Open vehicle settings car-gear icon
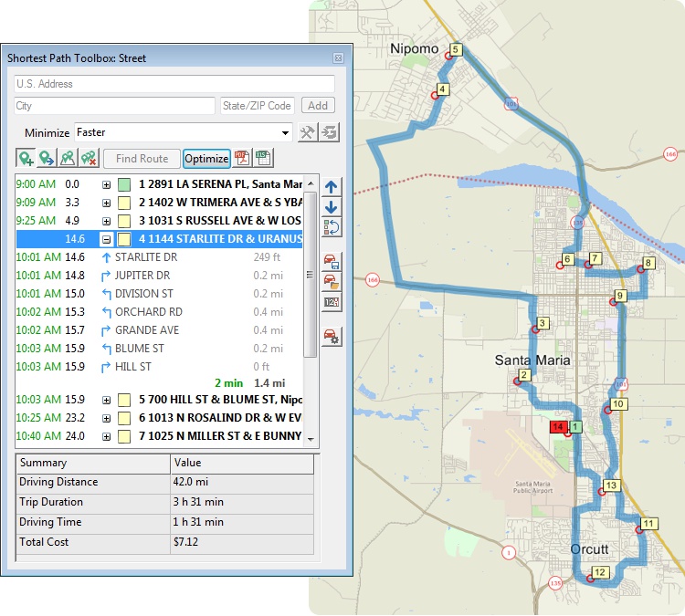The height and width of the screenshot is (616, 685). [x=332, y=338]
